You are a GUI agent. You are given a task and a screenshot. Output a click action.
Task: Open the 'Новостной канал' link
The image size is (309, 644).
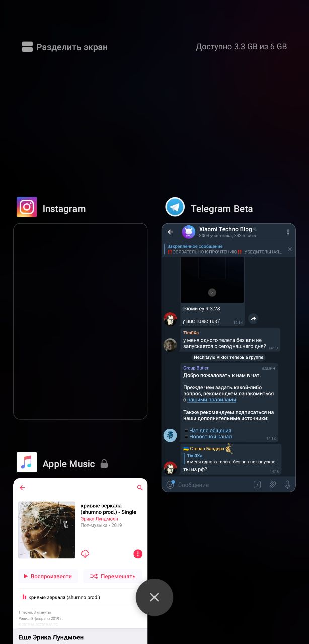(210, 436)
